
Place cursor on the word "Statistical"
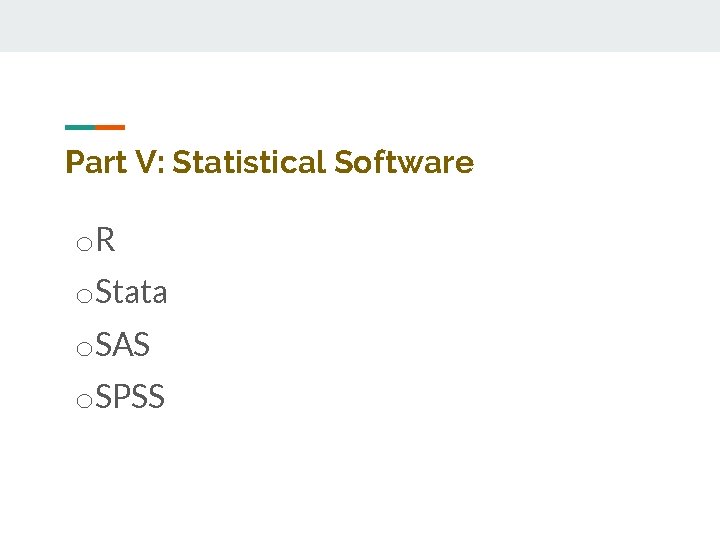tap(249, 162)
